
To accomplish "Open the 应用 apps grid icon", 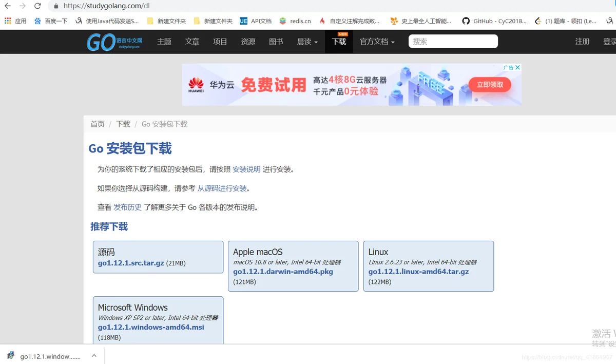I will click(8, 21).
